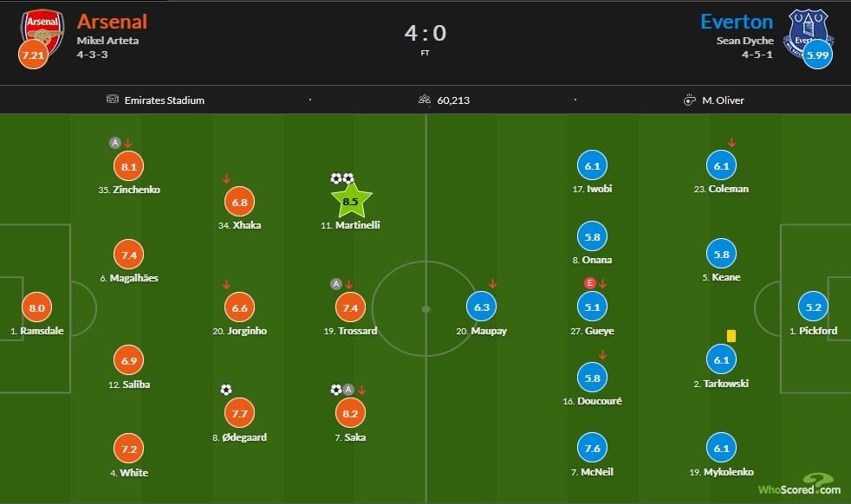Click Saka's 8.2 rating circle
The height and width of the screenshot is (504, 851).
coord(350,414)
